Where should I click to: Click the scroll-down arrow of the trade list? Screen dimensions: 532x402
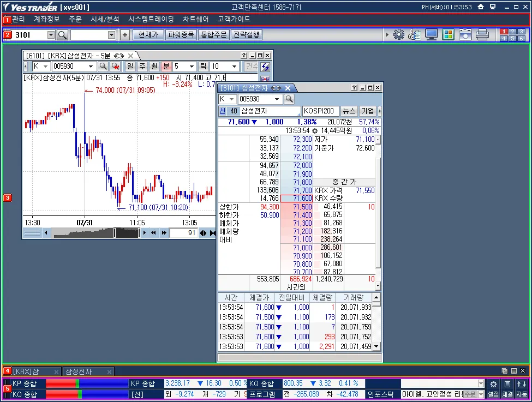click(x=376, y=346)
